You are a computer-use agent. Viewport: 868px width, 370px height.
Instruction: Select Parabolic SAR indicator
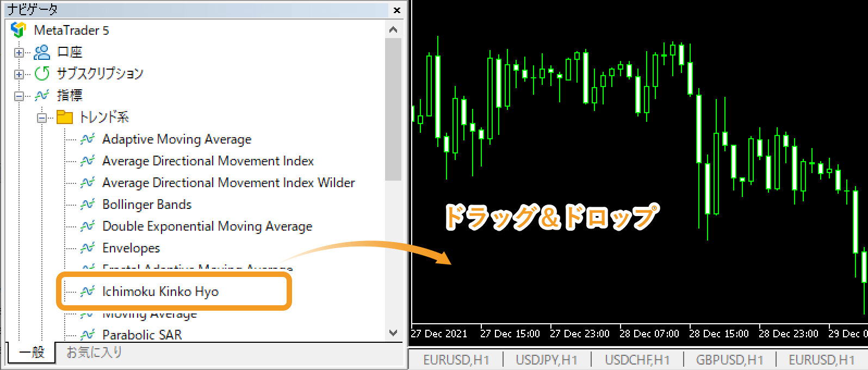pyautogui.click(x=142, y=335)
